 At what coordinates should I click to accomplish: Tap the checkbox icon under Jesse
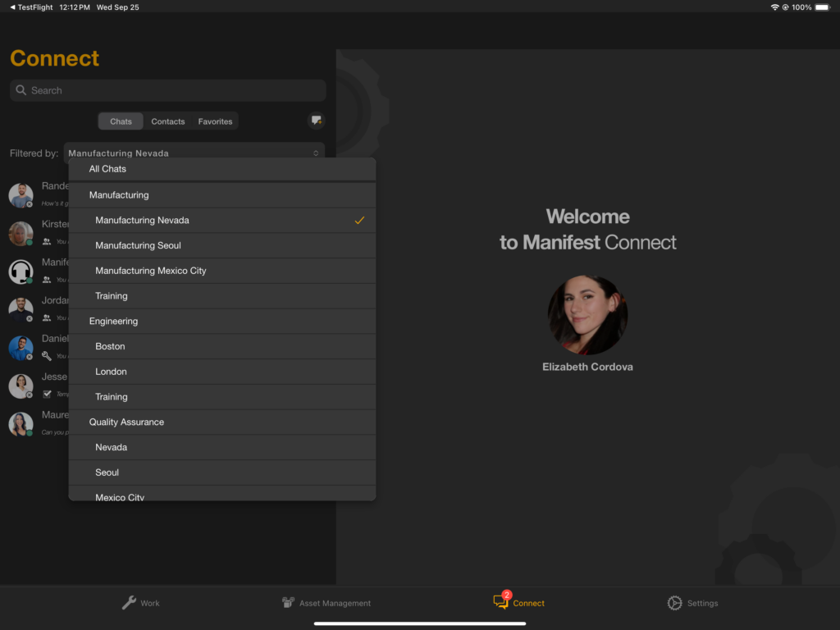(x=47, y=394)
